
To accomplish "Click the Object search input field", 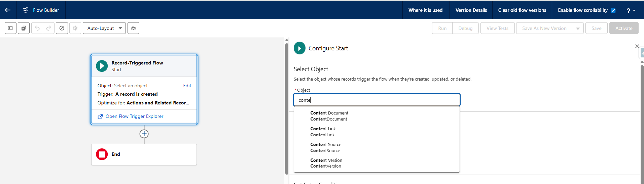I will (377, 100).
